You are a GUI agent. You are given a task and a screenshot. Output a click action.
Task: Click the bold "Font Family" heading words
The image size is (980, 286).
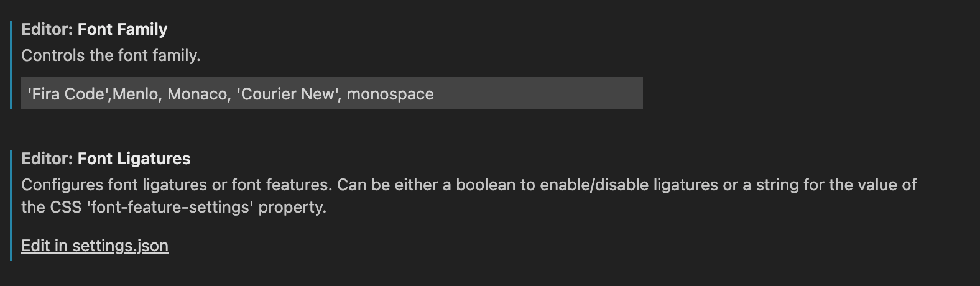[122, 29]
